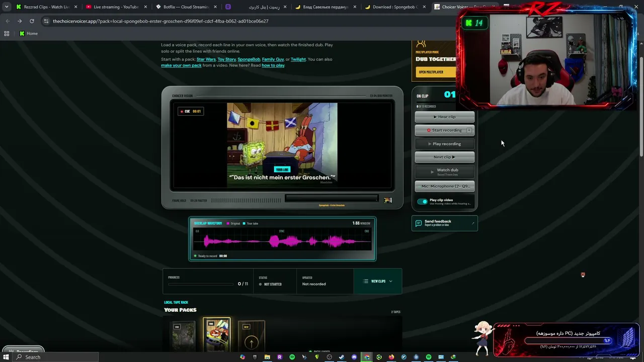The height and width of the screenshot is (362, 644).
Task: Go back in the browser
Action: click(x=8, y=21)
